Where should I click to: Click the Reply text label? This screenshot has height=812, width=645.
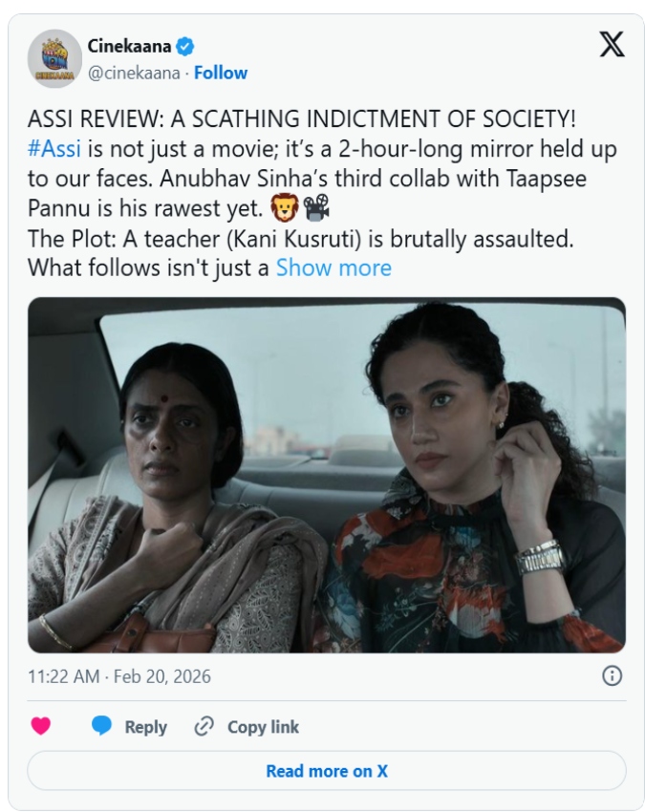145,727
